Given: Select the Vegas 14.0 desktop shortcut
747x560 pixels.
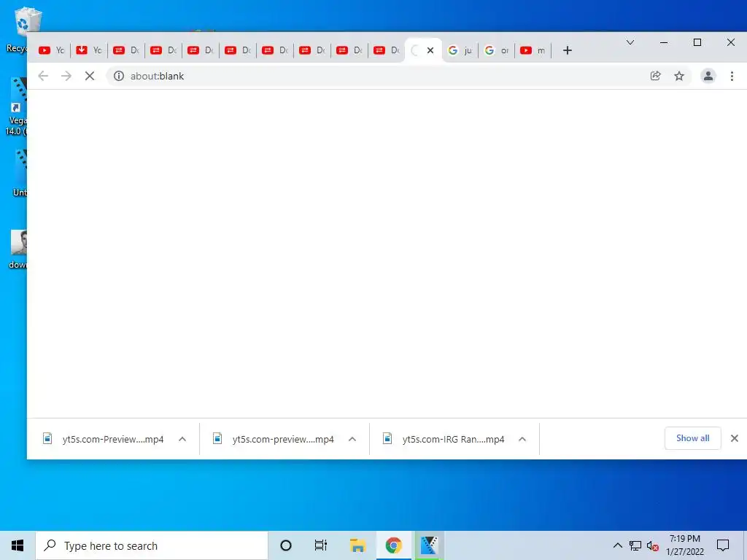Looking at the screenshot, I should 18,106.
